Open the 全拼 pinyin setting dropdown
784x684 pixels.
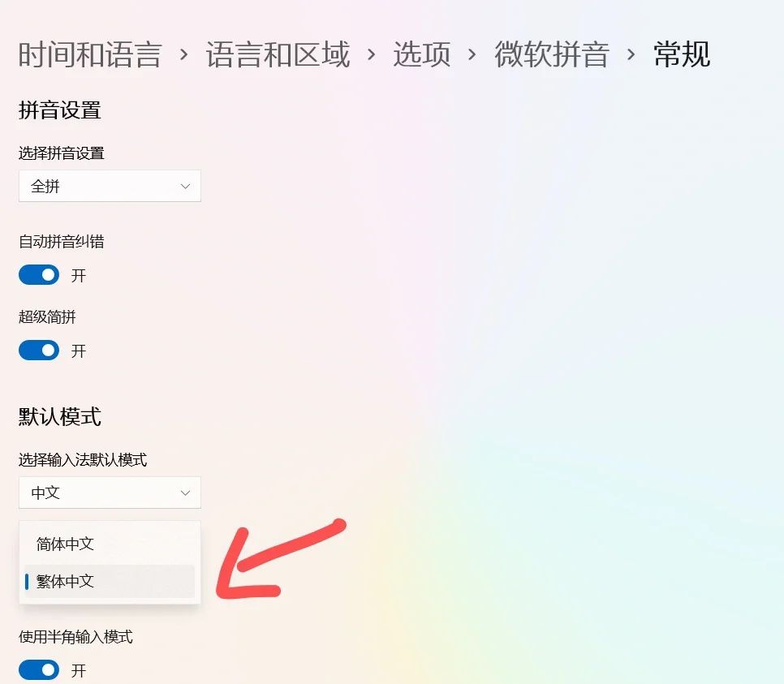[x=110, y=186]
